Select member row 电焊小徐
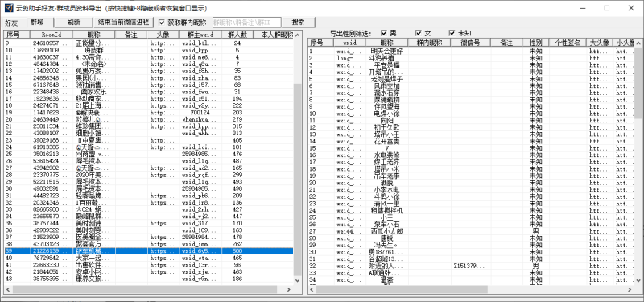 pos(471,114)
